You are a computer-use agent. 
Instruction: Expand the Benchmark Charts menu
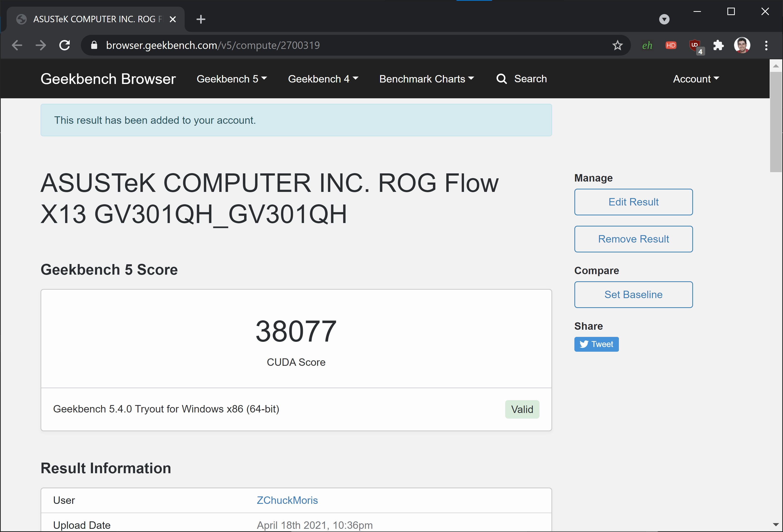point(427,79)
